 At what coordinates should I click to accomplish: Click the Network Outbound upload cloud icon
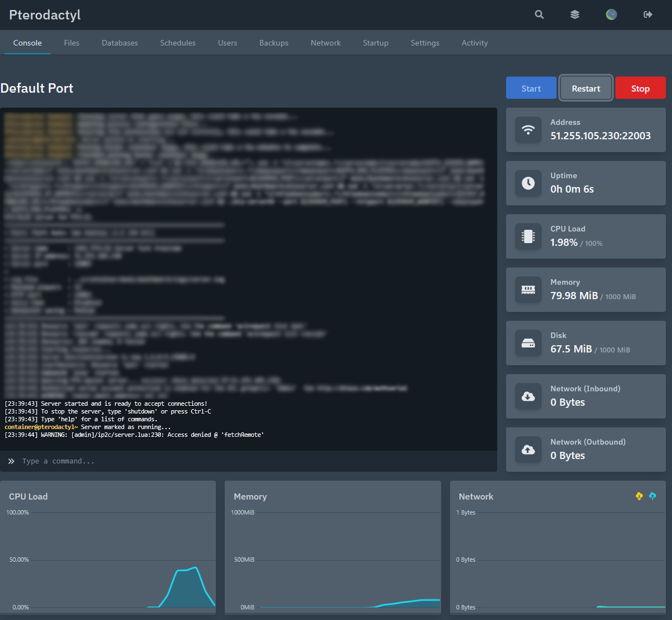pos(528,450)
